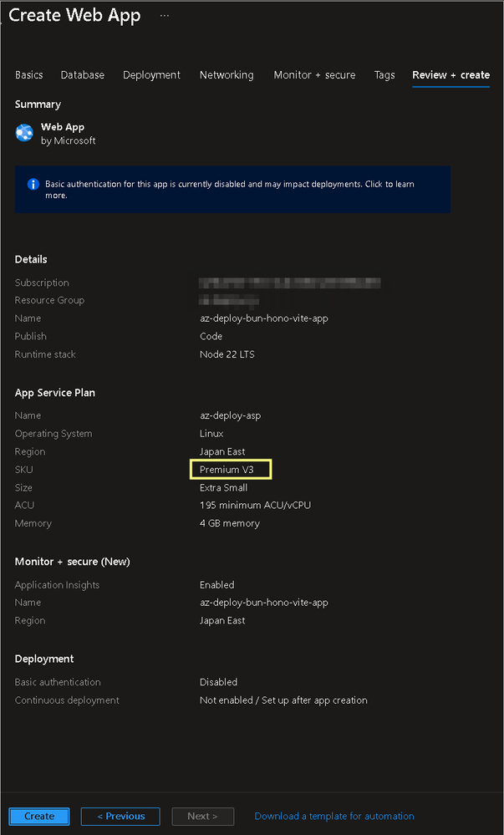The height and width of the screenshot is (835, 504).
Task: Click the '195 minimum ACU/vCPU' value
Action: (x=255, y=505)
